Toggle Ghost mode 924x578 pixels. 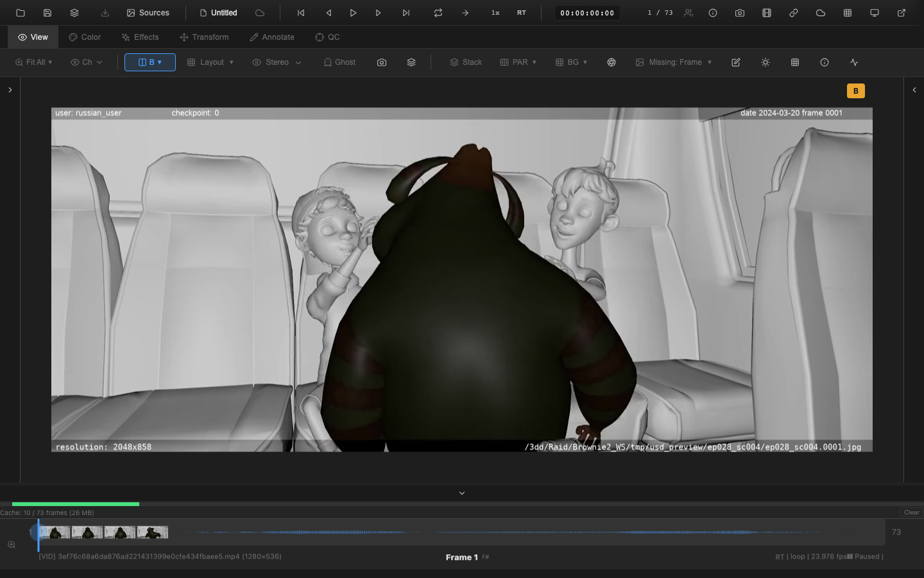pyautogui.click(x=339, y=62)
